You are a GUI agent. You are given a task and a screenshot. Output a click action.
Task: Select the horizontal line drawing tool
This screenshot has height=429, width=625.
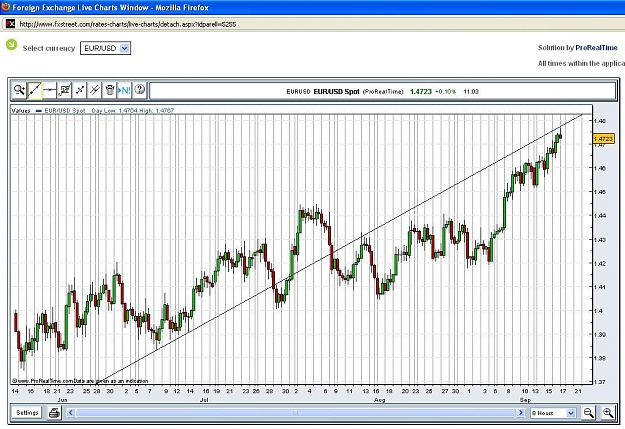point(49,90)
